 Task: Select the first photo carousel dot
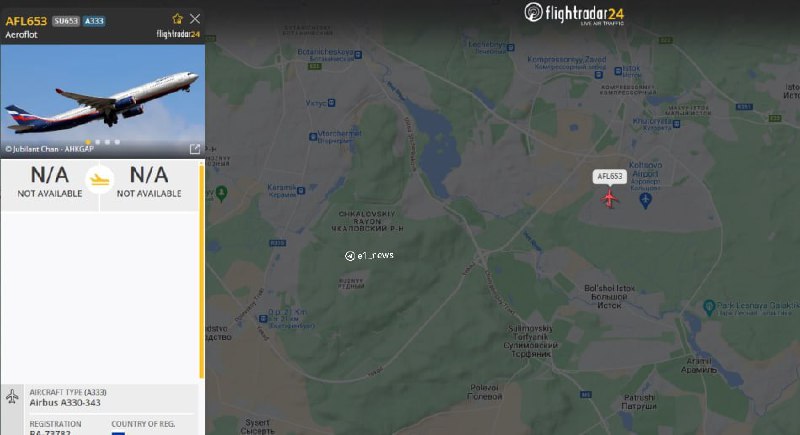88,142
